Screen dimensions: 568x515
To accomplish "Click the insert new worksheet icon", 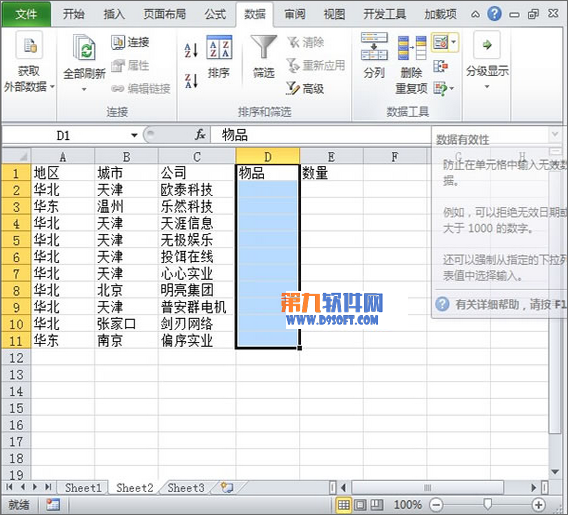I will coord(227,487).
